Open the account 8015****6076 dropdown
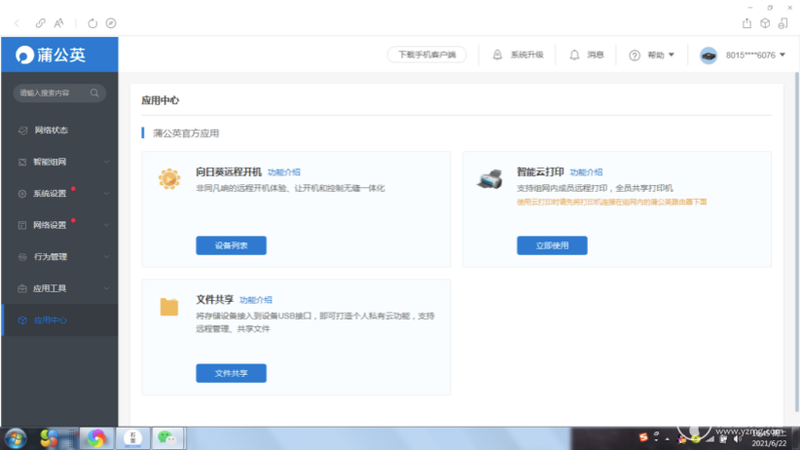800x450 pixels. coord(755,55)
